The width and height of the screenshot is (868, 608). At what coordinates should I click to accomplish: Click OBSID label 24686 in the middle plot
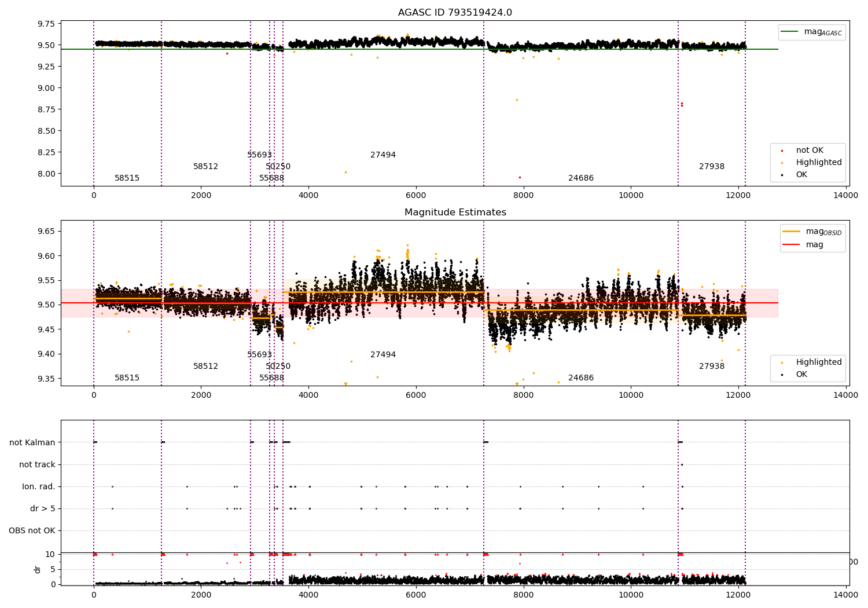[x=581, y=378]
